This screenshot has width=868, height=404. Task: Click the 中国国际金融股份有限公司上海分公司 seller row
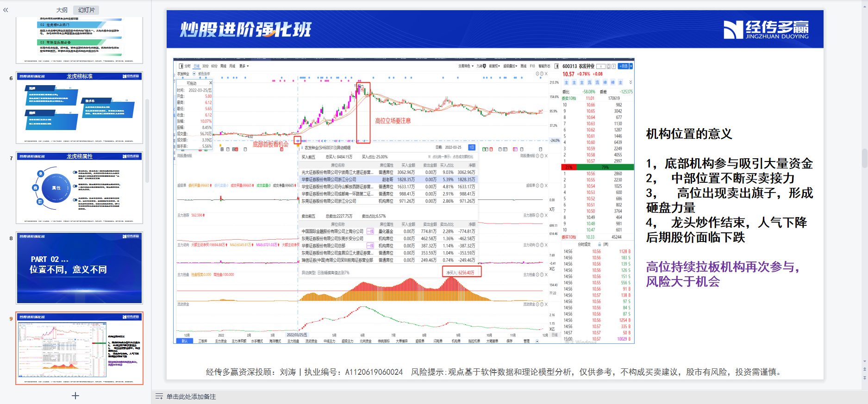(388, 231)
